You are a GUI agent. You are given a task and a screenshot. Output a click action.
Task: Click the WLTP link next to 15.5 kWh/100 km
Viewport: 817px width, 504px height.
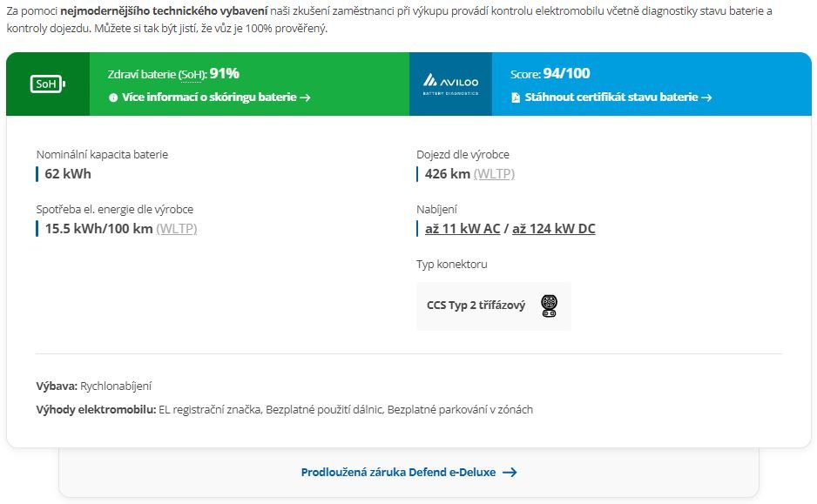tap(177, 229)
